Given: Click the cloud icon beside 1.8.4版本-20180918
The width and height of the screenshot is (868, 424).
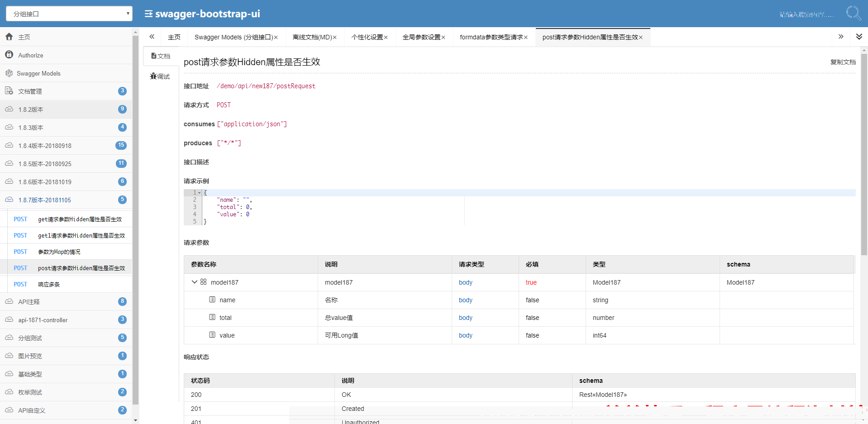Looking at the screenshot, I should [x=9, y=145].
